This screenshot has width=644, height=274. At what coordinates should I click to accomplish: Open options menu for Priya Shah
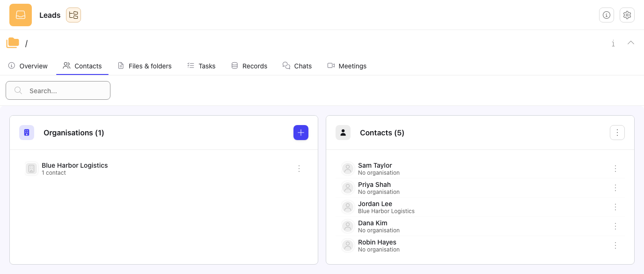pos(615,188)
